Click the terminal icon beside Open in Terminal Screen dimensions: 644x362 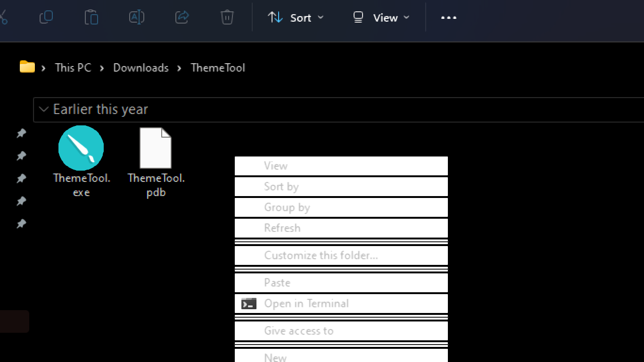pos(248,303)
